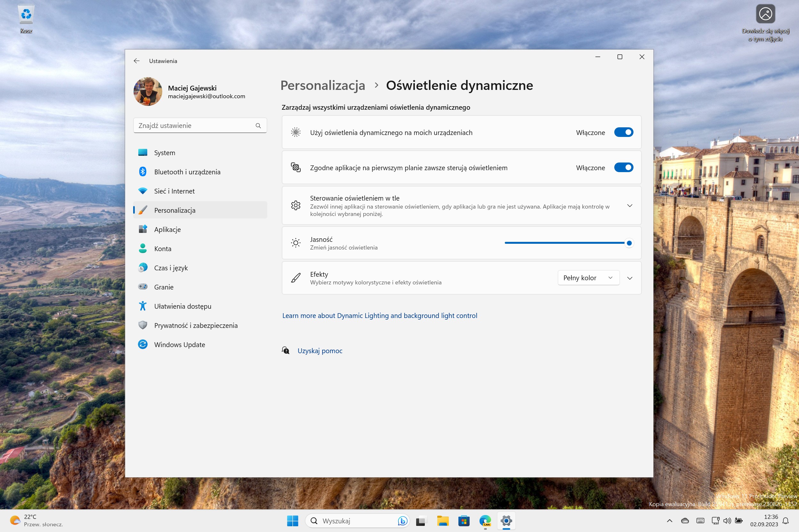This screenshot has height=532, width=799.
Task: Click the help icon beside Uzyskaj pomoc
Action: [x=286, y=351]
